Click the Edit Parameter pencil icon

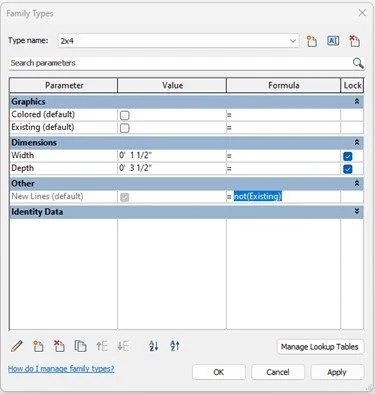point(17,346)
